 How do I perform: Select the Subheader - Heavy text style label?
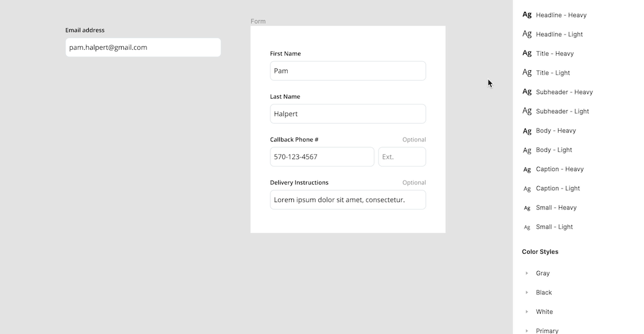[564, 92]
